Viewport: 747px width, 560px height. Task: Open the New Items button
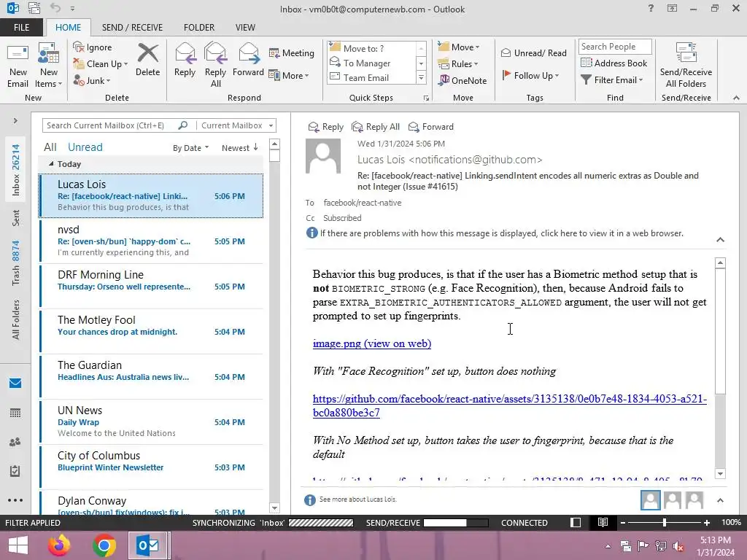(x=48, y=65)
